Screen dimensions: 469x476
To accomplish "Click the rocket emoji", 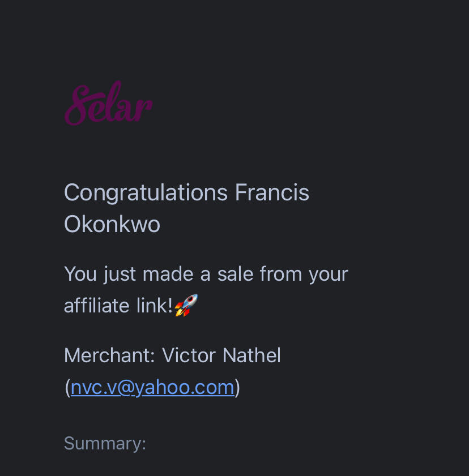I will point(186,306).
